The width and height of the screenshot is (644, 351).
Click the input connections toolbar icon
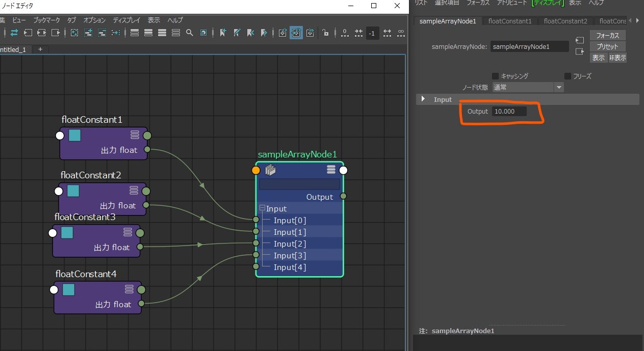click(28, 33)
